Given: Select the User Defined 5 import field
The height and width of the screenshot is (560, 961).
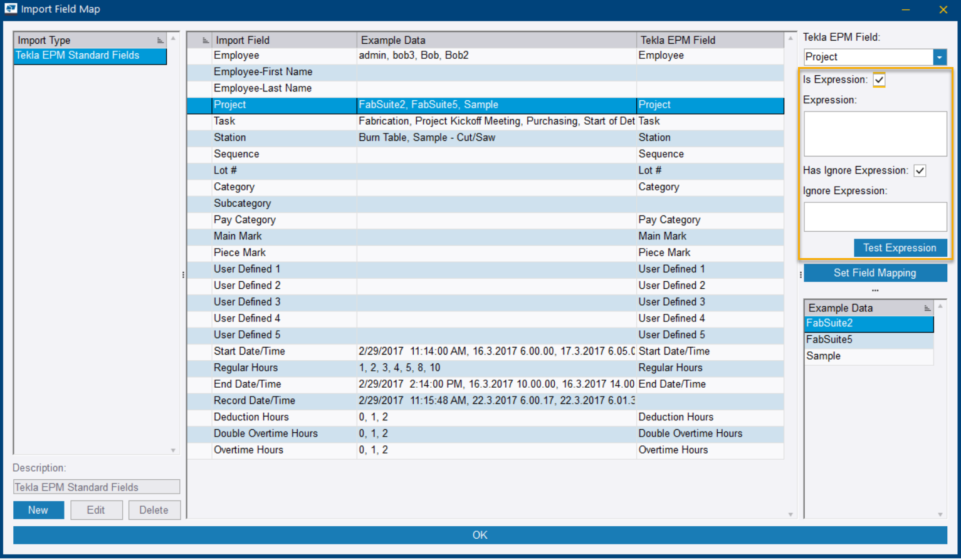Looking at the screenshot, I should [x=485, y=335].
